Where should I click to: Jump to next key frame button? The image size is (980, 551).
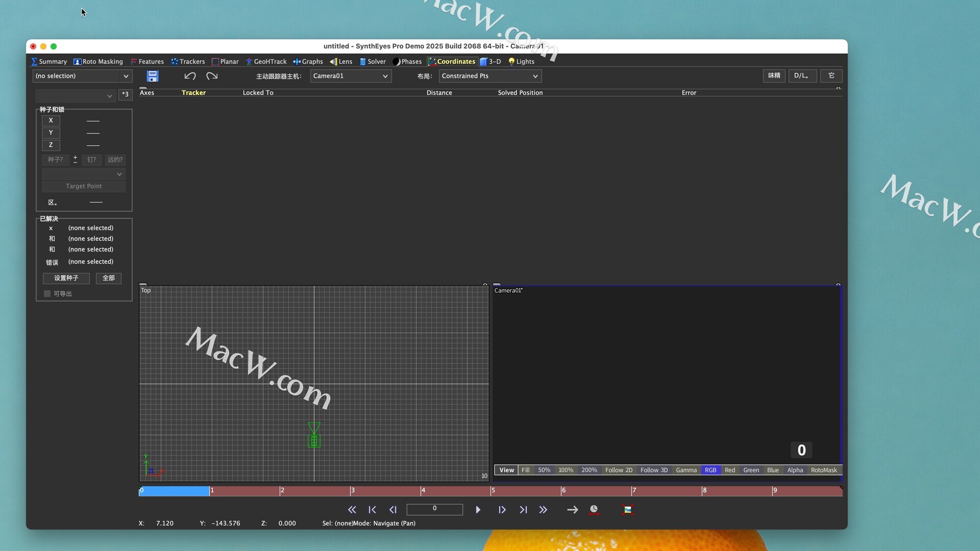pyautogui.click(x=523, y=510)
